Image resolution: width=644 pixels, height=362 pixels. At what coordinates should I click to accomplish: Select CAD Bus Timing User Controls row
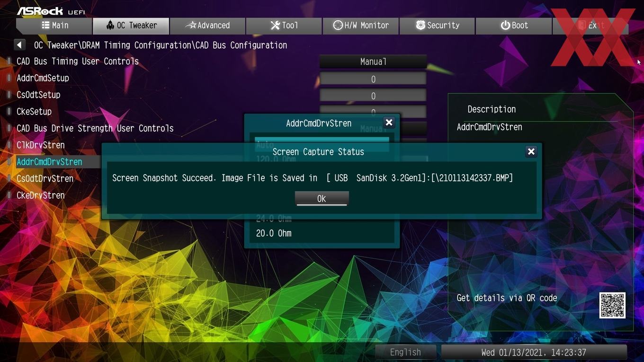[78, 62]
